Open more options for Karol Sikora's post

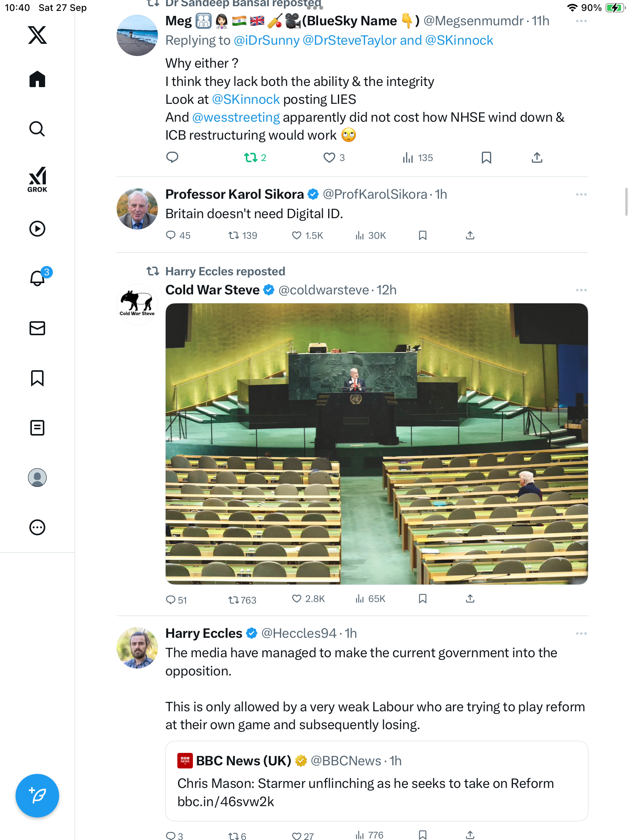point(581,194)
